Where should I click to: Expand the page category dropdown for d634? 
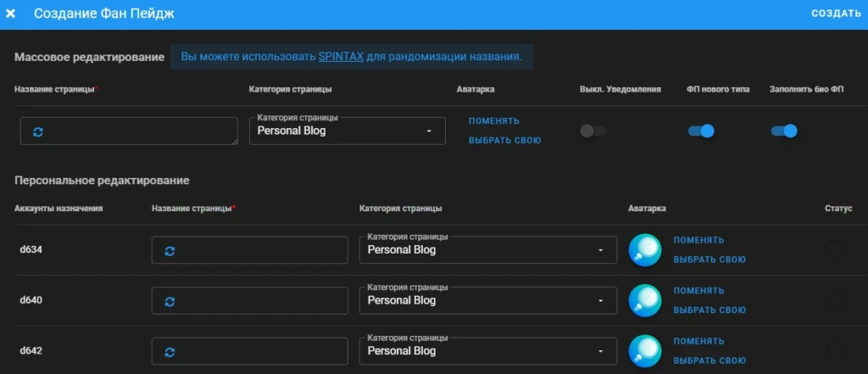(488, 250)
